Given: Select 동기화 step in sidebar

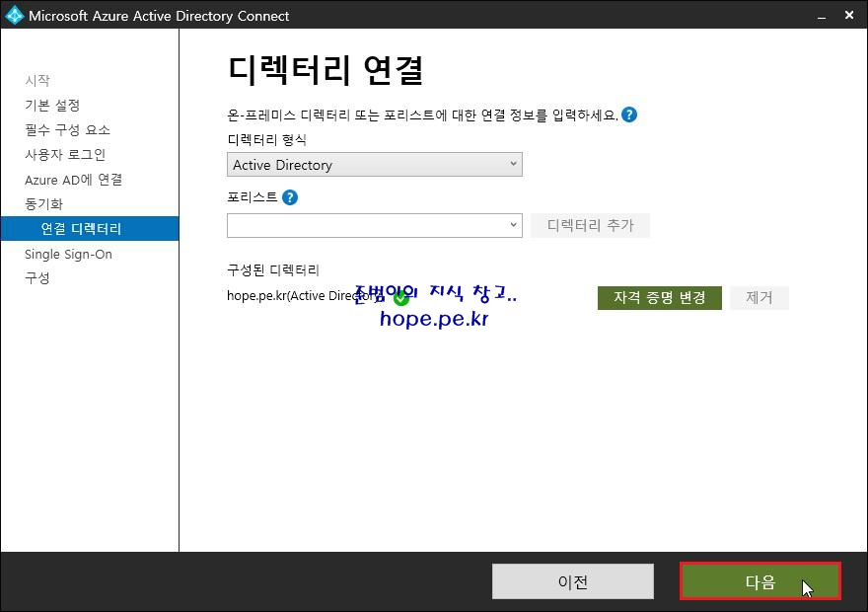Looking at the screenshot, I should tap(43, 203).
